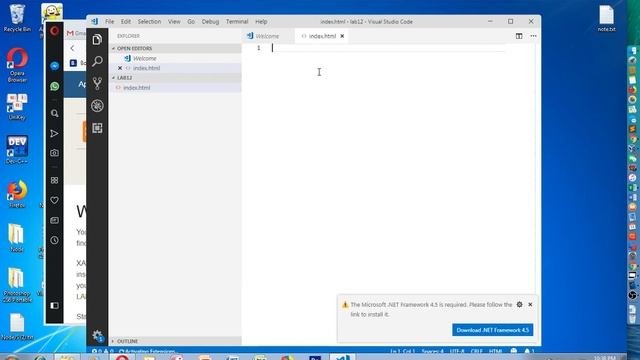The width and height of the screenshot is (640, 360).
Task: Close the index.html editor tab
Action: tap(342, 36)
